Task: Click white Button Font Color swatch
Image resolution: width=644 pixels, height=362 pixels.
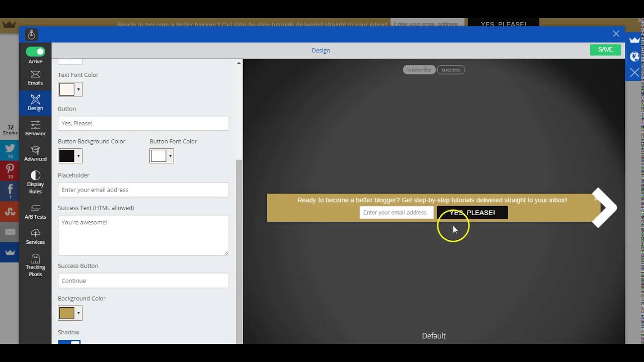Action: pyautogui.click(x=158, y=156)
